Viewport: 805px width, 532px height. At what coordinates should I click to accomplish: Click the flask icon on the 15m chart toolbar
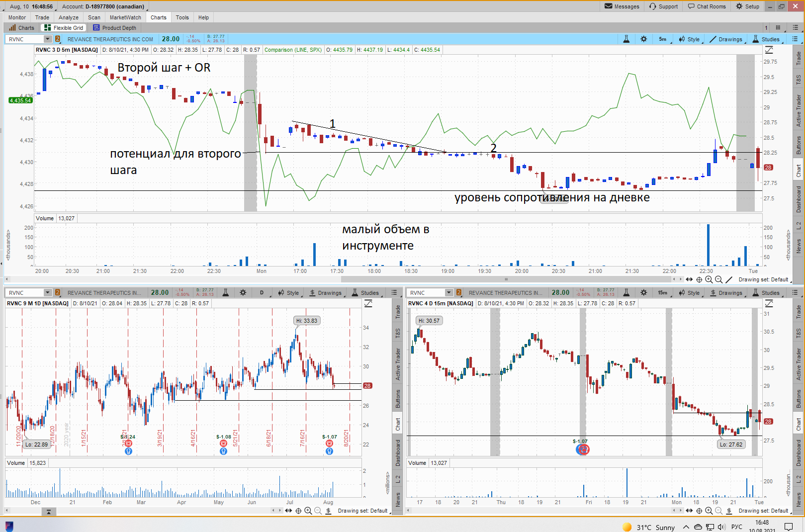coord(626,293)
